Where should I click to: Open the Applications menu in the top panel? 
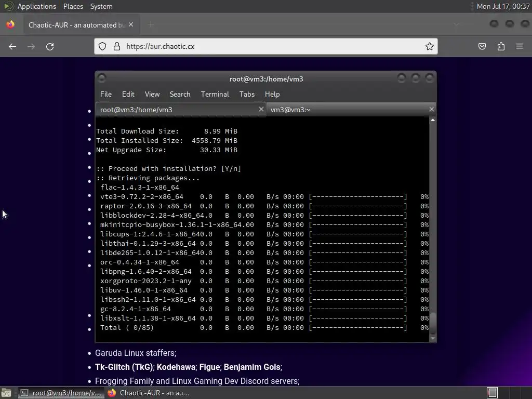(x=37, y=6)
